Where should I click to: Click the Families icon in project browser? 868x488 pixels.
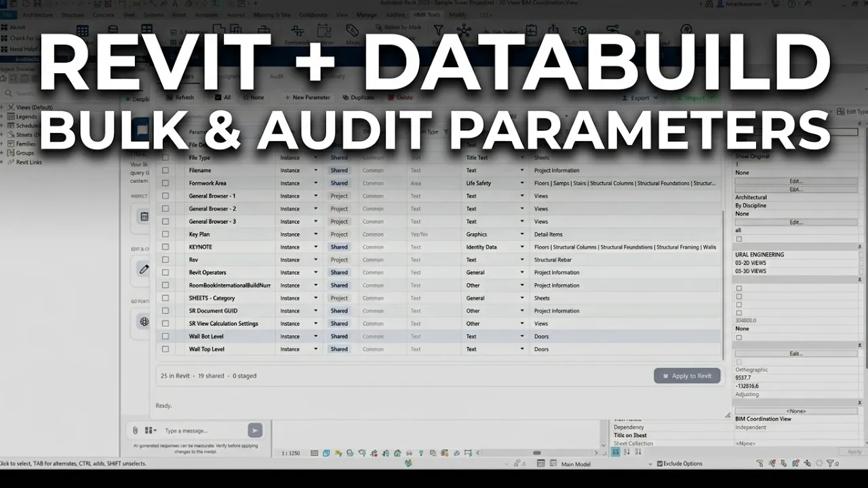pos(11,144)
